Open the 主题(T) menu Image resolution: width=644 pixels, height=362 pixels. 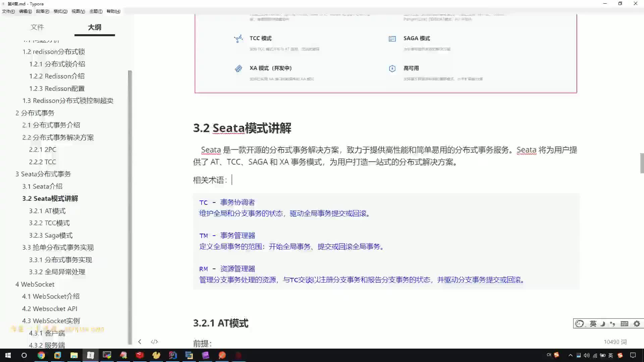pos(96,11)
